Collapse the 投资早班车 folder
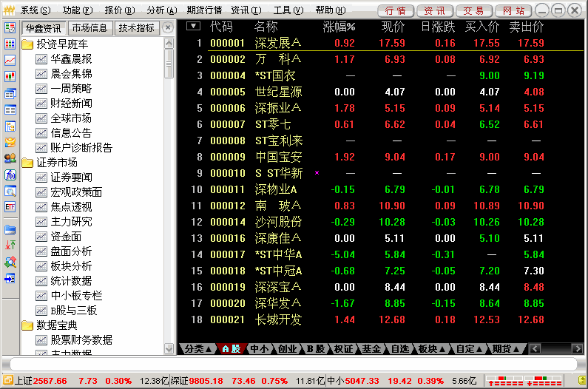588x389 pixels. 27,44
